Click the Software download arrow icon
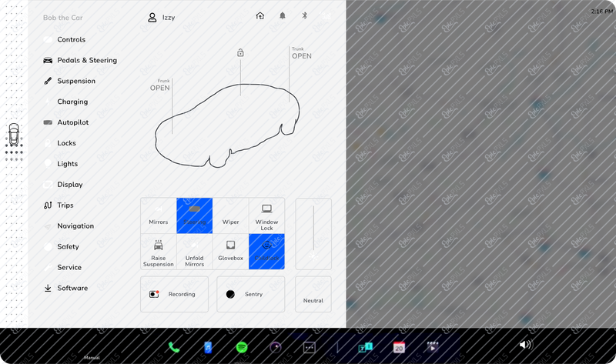The height and width of the screenshot is (364, 616). pyautogui.click(x=48, y=289)
